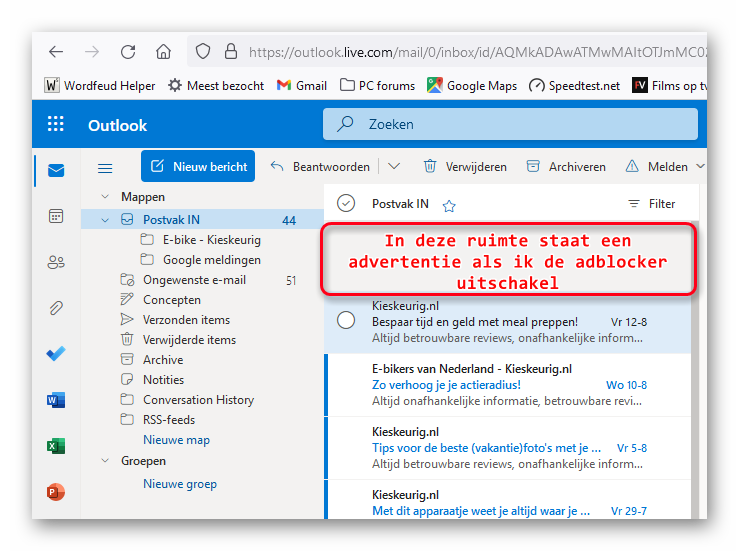The image size is (739, 551).
Task: Click the Nieuwe map link
Action: point(176,440)
